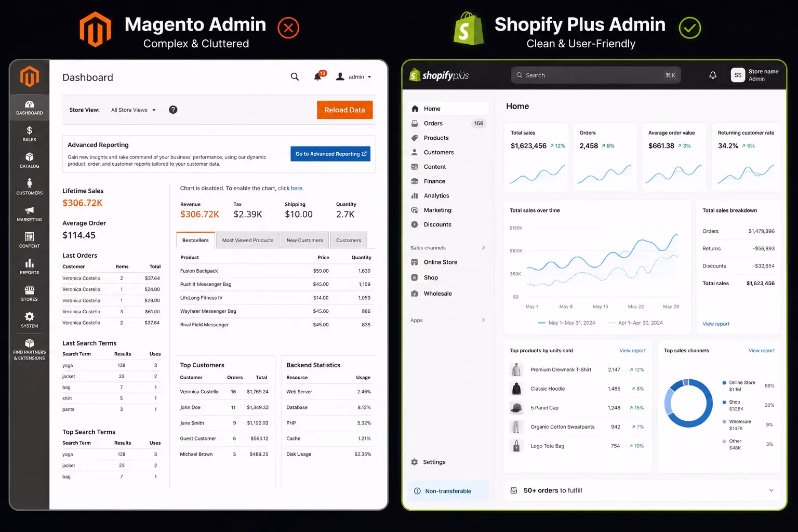This screenshot has width=798, height=532.
Task: Switch to the Bestsellers tab
Action: pos(195,240)
